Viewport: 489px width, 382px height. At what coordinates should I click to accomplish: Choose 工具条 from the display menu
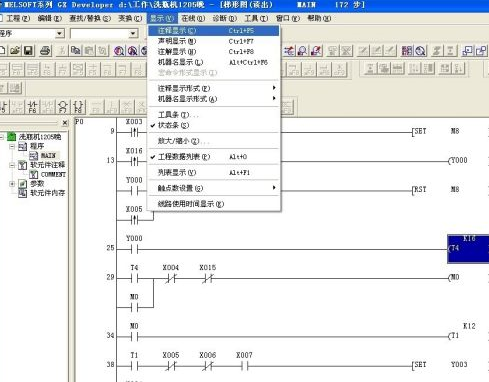pos(213,115)
